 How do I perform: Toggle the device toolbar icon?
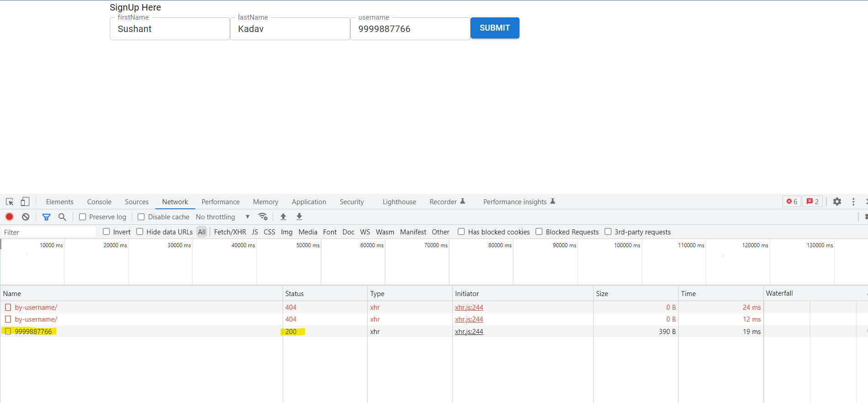click(x=25, y=201)
